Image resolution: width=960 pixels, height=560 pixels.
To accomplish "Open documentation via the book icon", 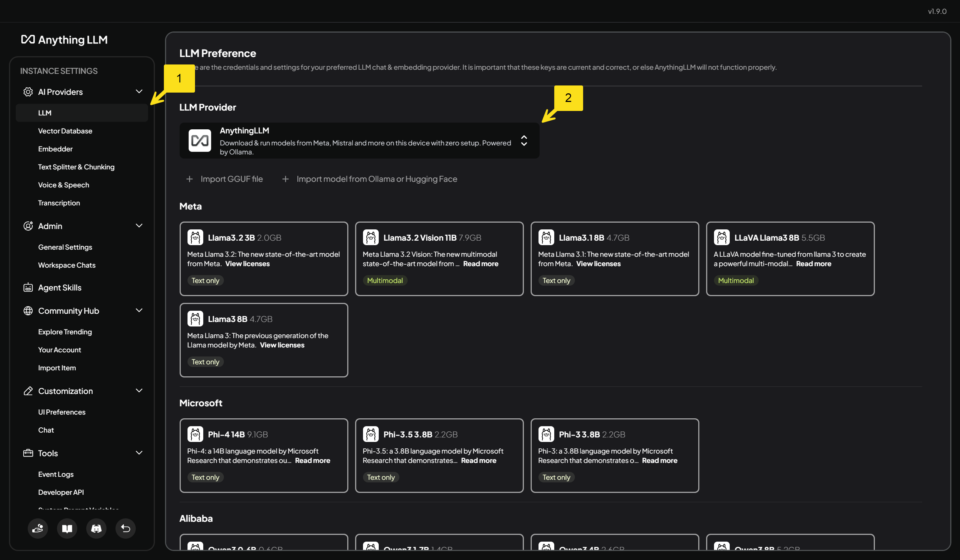I will [x=67, y=529].
